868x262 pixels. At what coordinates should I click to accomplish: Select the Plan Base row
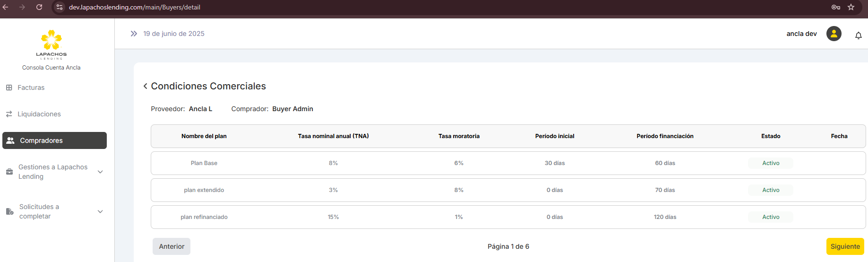tap(204, 163)
